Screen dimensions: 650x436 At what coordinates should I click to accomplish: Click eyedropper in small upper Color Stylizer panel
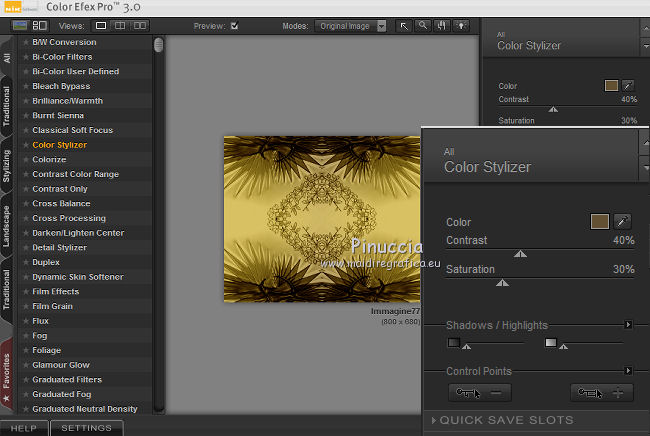(628, 86)
